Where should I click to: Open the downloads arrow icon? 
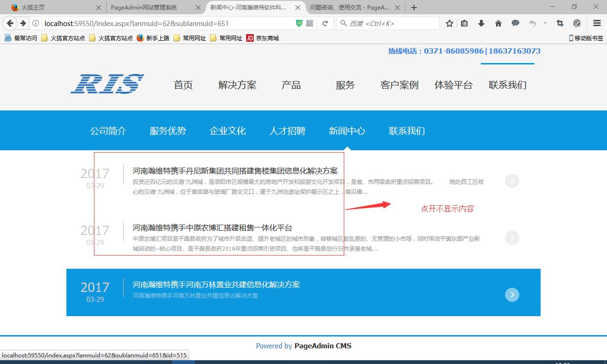[481, 23]
